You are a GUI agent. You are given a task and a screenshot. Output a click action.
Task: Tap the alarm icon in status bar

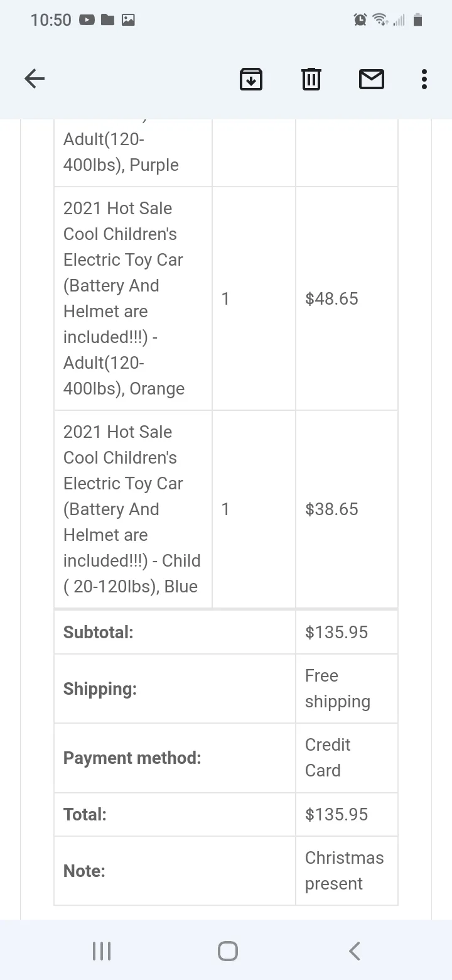click(360, 20)
